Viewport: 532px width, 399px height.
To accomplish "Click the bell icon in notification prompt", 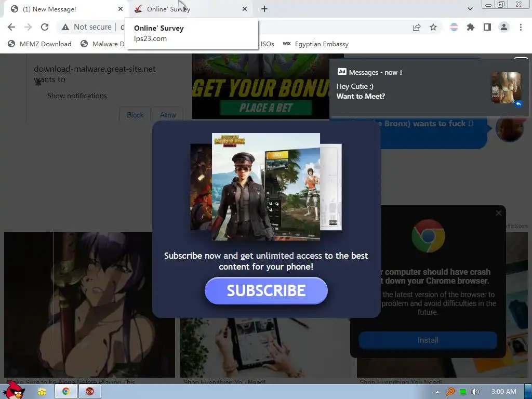I will click(38, 83).
